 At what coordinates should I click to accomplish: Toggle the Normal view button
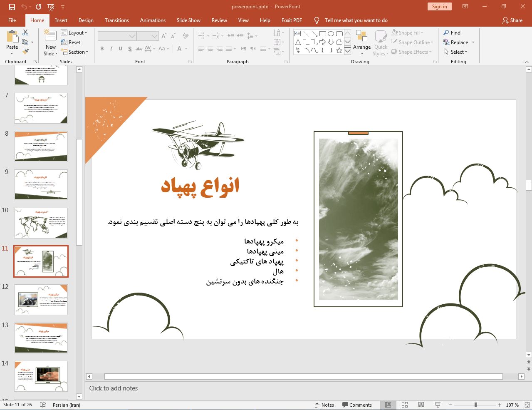388,405
